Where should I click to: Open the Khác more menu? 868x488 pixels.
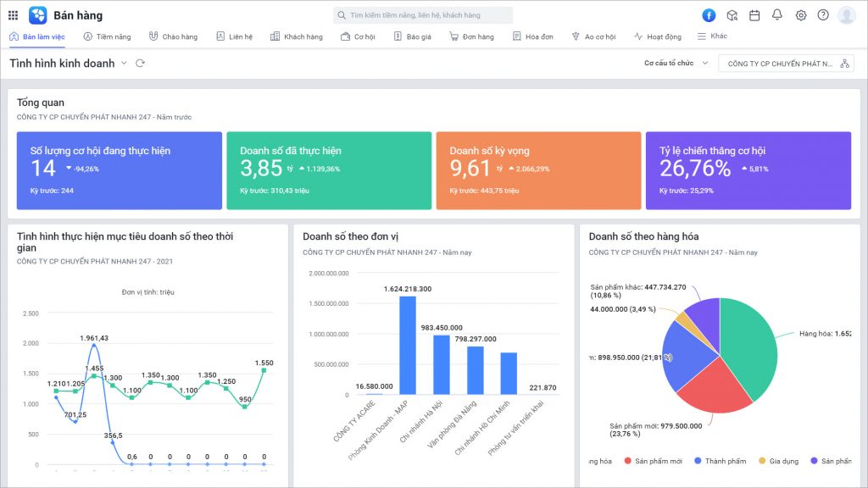(x=712, y=36)
